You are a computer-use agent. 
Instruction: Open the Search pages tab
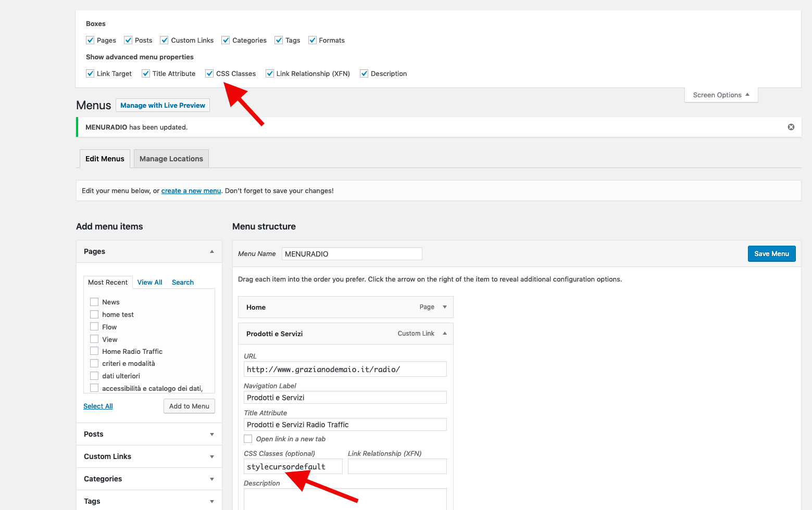coord(183,282)
